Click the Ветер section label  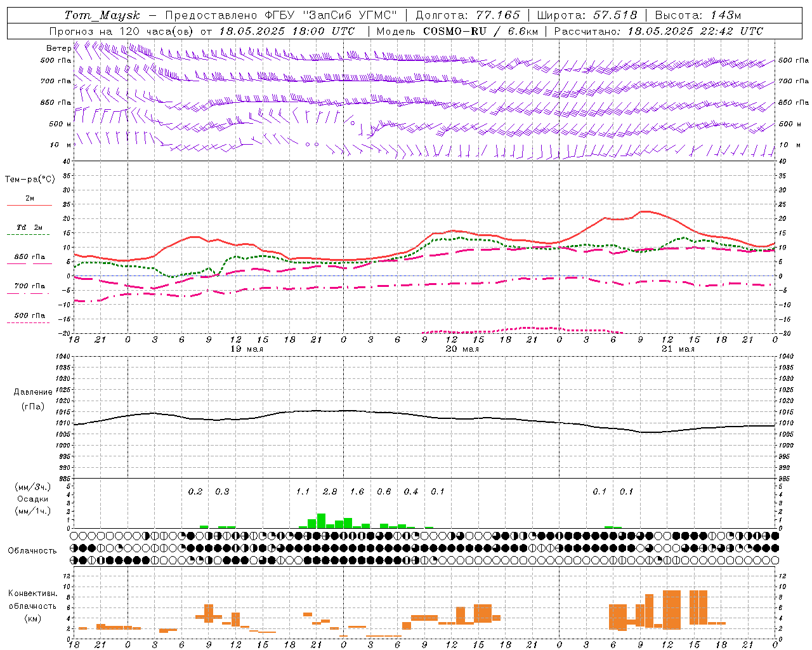click(x=58, y=48)
